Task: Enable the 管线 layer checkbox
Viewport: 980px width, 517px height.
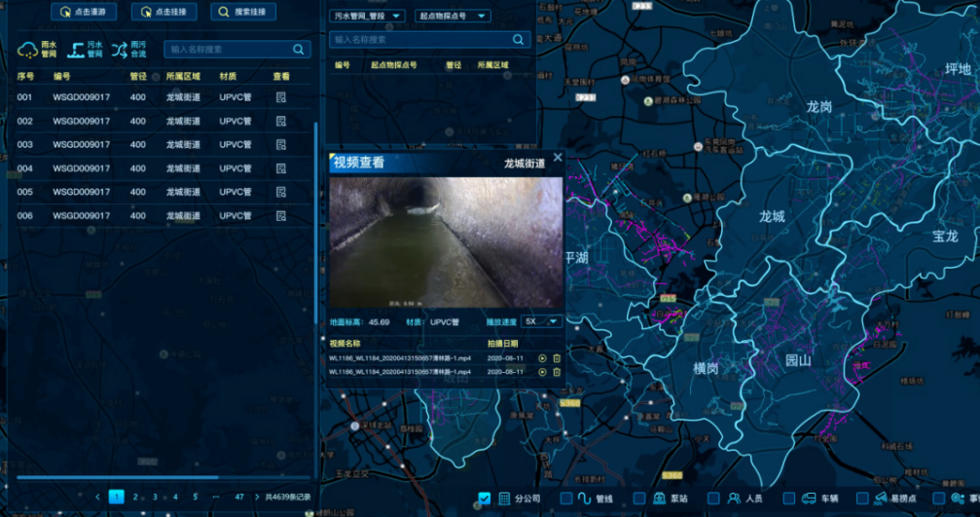Action: [x=566, y=499]
